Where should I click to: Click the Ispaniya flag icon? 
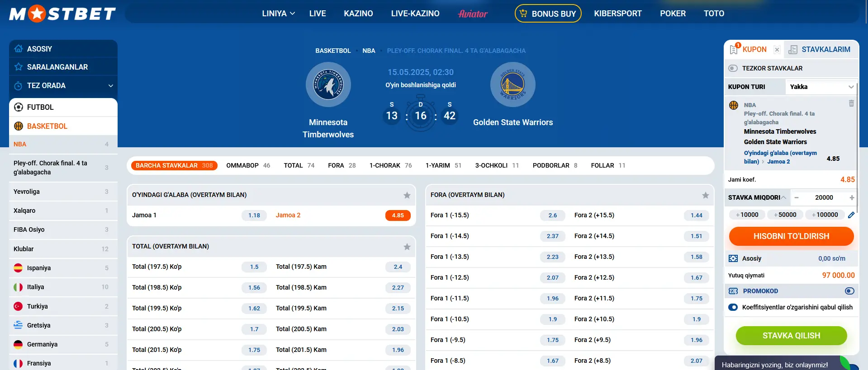tap(18, 268)
